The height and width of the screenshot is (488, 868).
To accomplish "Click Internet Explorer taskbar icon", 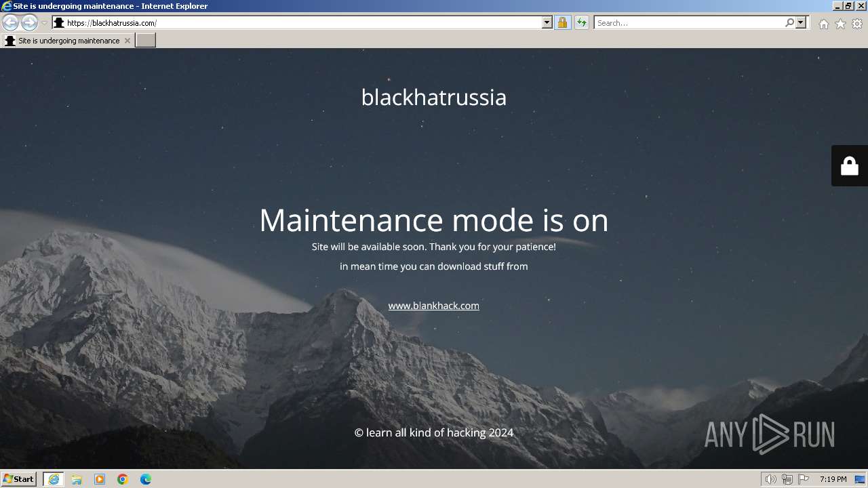I will pyautogui.click(x=54, y=479).
